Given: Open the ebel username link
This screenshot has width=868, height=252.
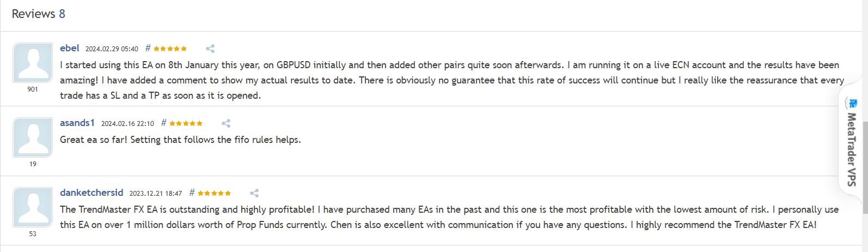Looking at the screenshot, I should tap(70, 48).
